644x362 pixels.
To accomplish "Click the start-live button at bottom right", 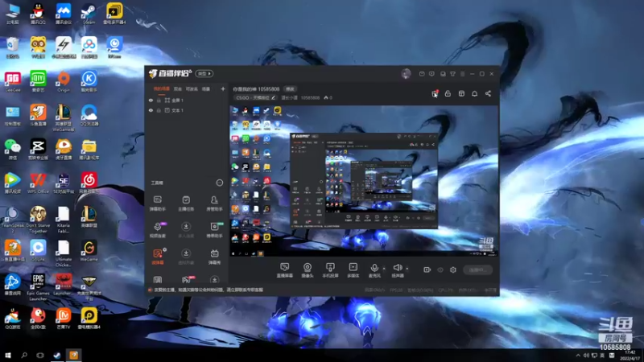I will tap(477, 270).
